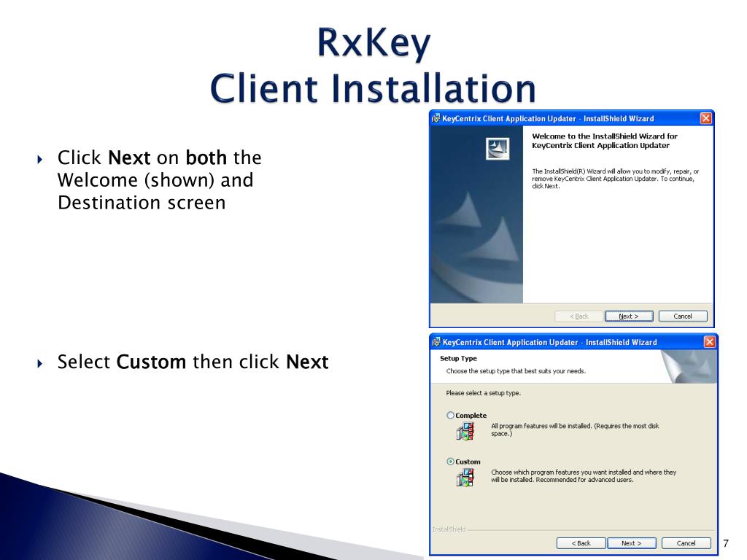Click 'Welcome to the InstallShield Wizard' heading
This screenshot has width=747, height=560.
coord(605,141)
